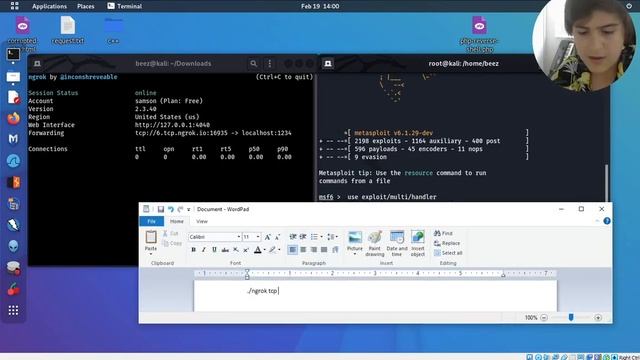Open paragraph settings dialog icon
Image resolution: width=640 pixels, height=360 pixels.
pyautogui.click(x=335, y=249)
